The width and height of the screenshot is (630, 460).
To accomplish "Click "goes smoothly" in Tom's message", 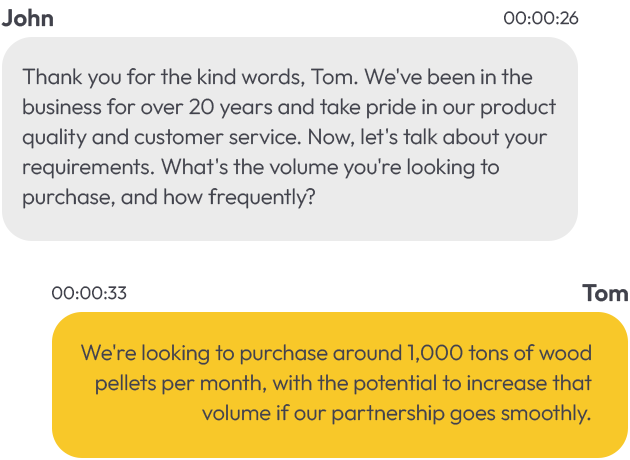I will [x=520, y=414].
